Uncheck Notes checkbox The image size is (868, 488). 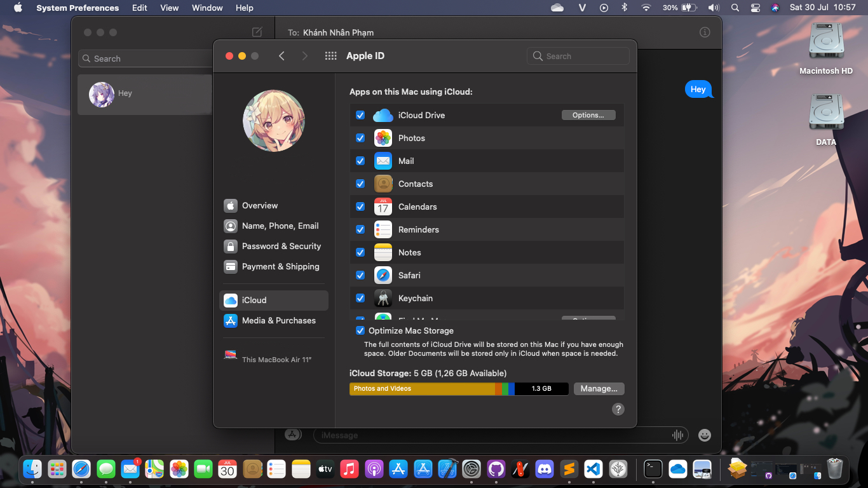coord(360,252)
